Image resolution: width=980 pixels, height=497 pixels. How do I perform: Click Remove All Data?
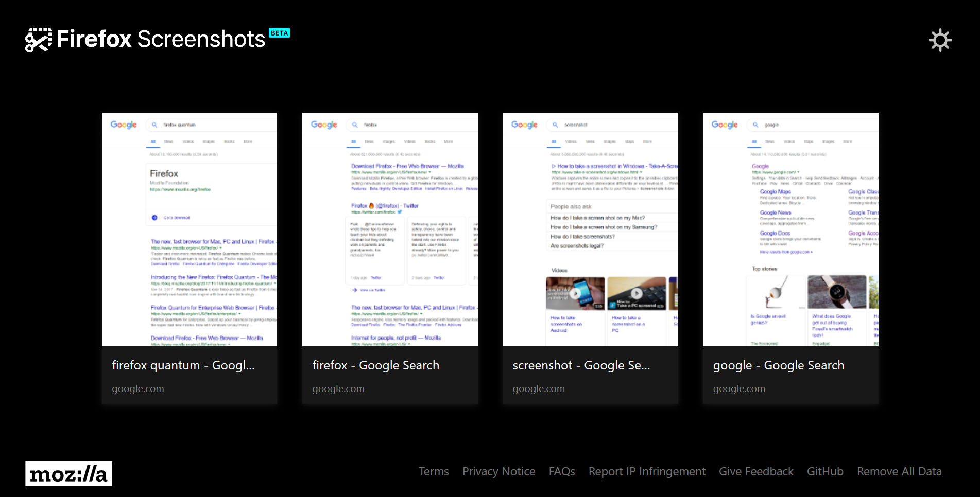899,471
